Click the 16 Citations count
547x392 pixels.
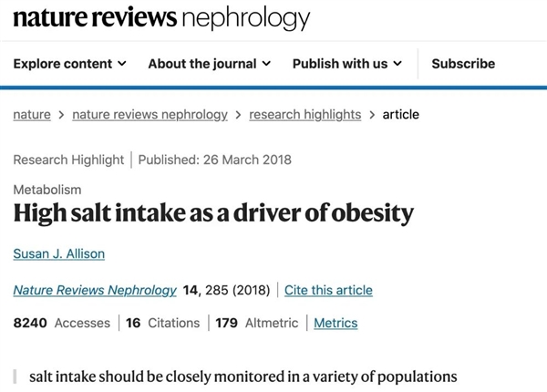[x=162, y=323]
